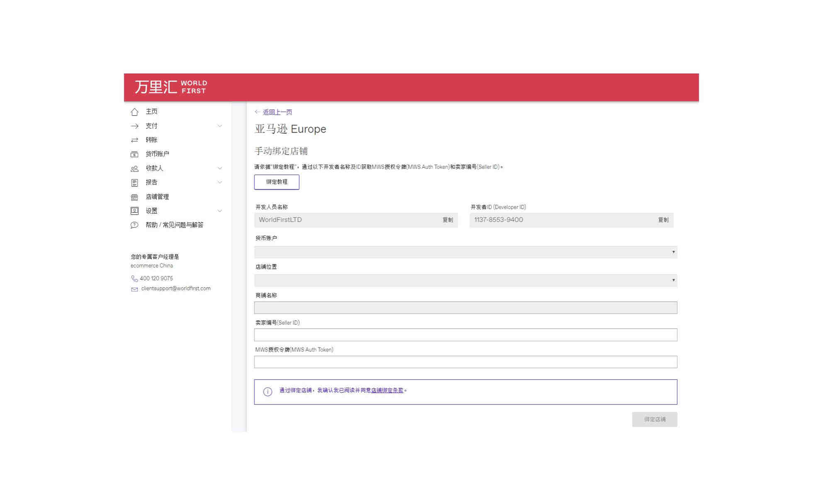Click the arrow icon beside 支付
This screenshot has width=823, height=504.
134,126
